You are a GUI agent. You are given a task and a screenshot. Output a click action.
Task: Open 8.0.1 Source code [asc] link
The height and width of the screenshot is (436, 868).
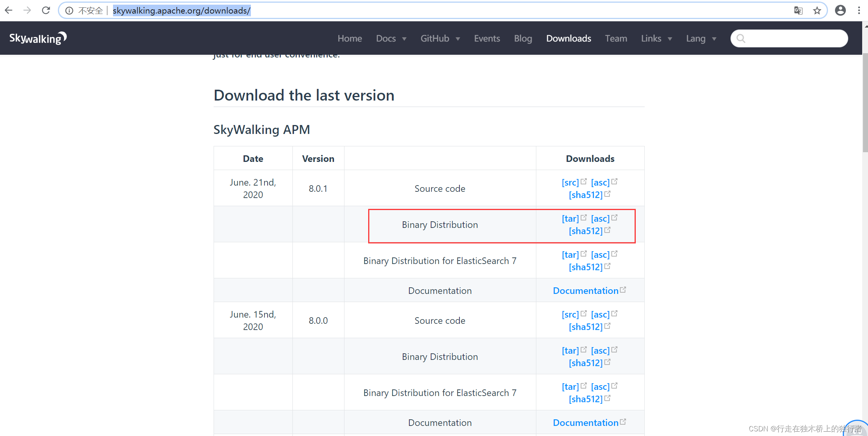(600, 182)
